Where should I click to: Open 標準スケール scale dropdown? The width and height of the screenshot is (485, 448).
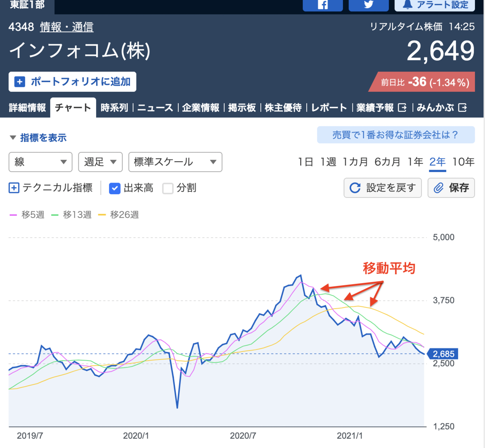(x=175, y=162)
